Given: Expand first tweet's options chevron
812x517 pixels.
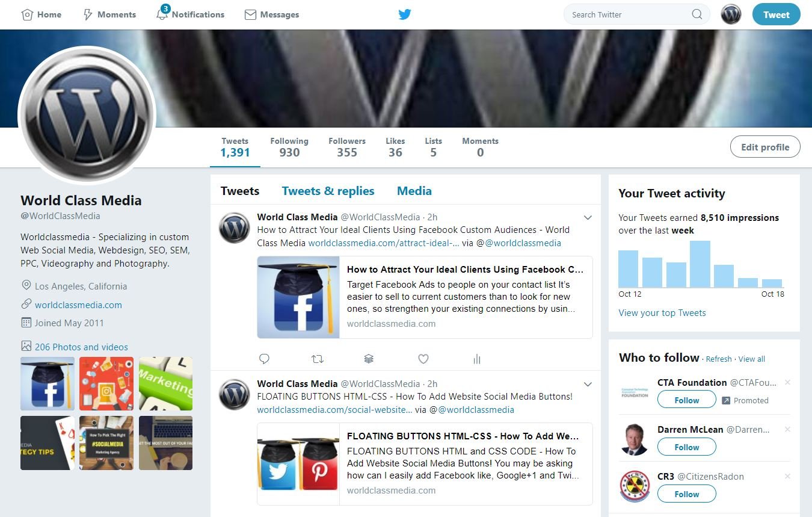Looking at the screenshot, I should click(x=588, y=217).
